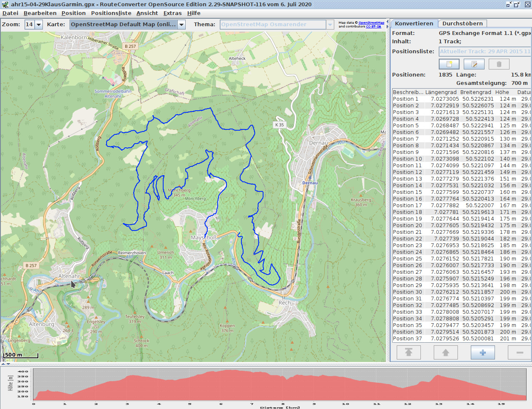Select the Position 26 row

(462, 265)
